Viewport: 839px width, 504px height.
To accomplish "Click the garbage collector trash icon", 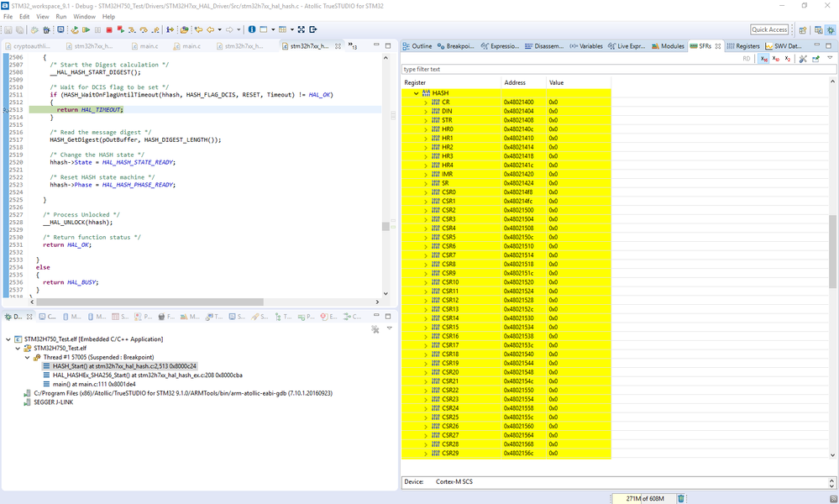I will click(x=680, y=499).
